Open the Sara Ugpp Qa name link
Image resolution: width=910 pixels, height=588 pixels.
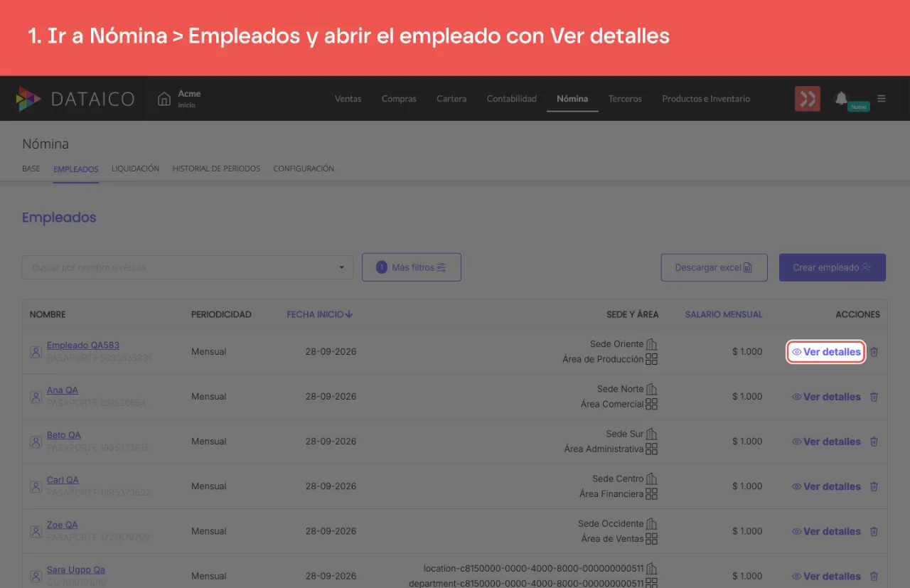76,570
